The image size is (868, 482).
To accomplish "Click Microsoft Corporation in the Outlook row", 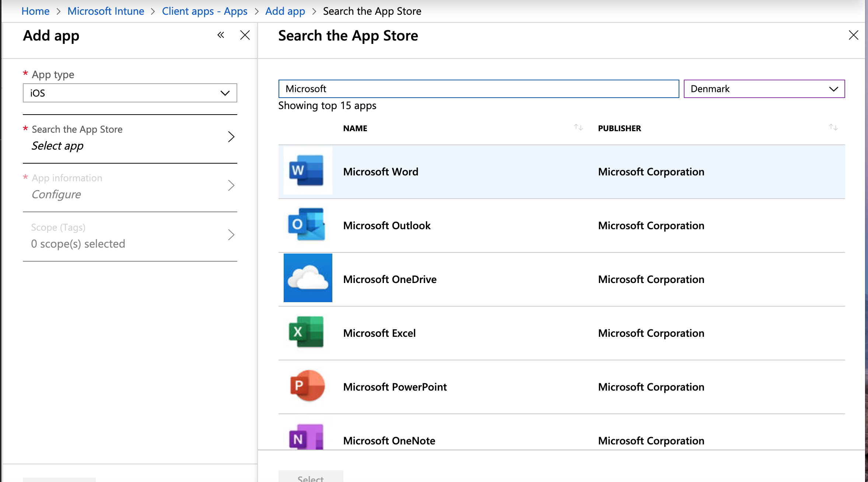I will point(651,226).
